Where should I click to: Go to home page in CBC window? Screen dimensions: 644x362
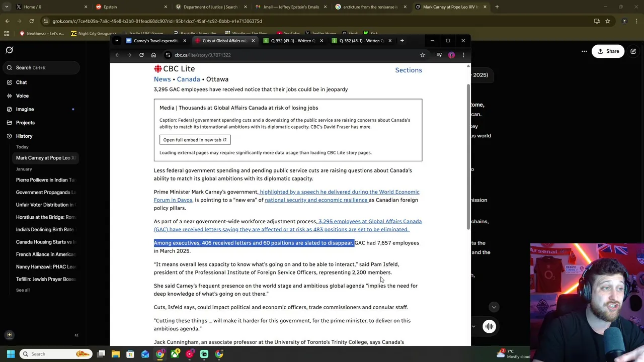tap(153, 55)
